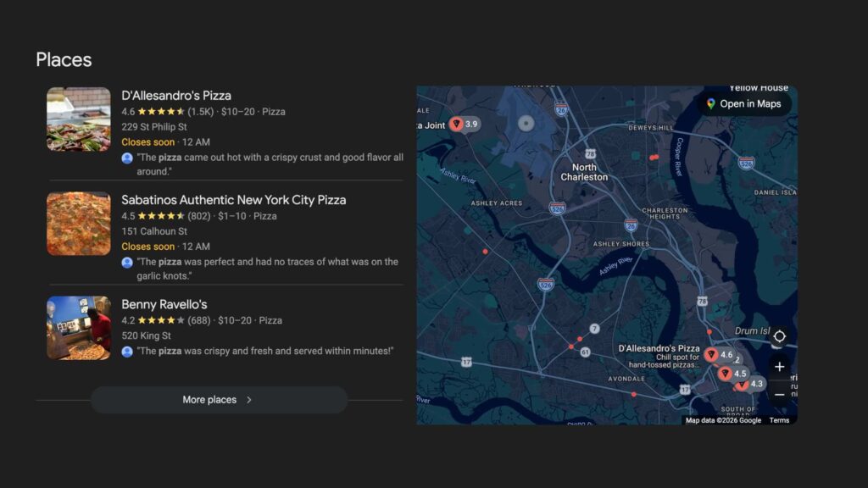Select the 4.5 rated map pin
Viewport: 868px width, 488px height.
[726, 374]
